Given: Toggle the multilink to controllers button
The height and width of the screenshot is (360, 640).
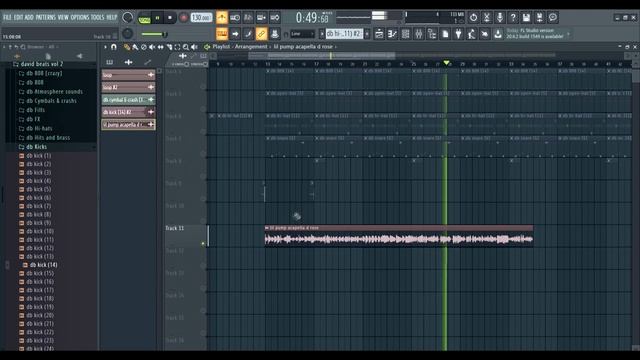Looking at the screenshot, I should click(x=275, y=33).
